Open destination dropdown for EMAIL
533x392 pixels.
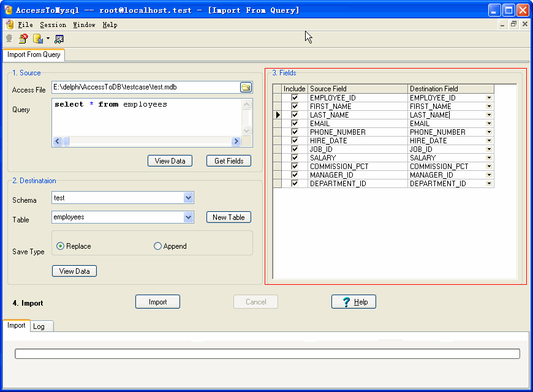tap(489, 123)
